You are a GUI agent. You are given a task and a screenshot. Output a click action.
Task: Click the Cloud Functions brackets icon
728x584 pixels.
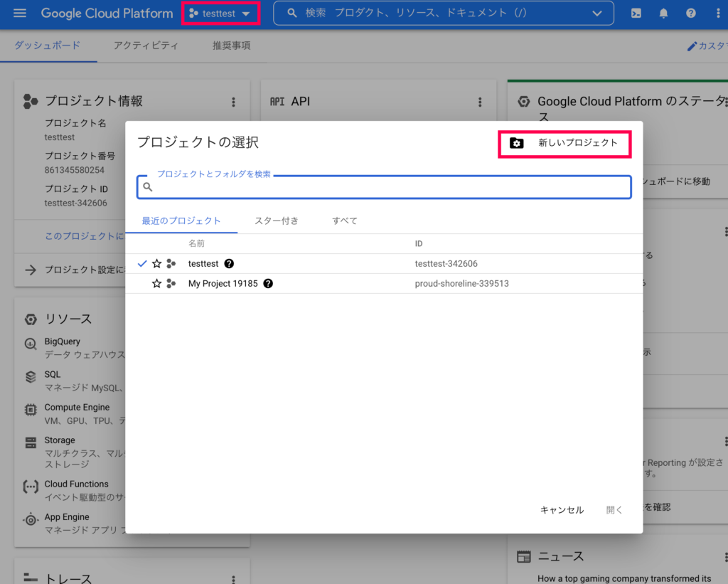pyautogui.click(x=31, y=487)
